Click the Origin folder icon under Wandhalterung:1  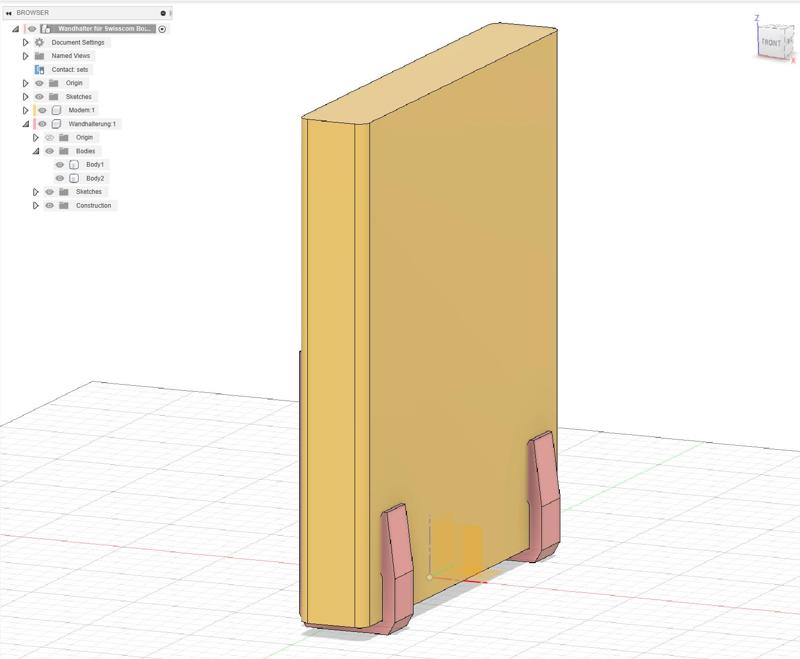(x=64, y=138)
